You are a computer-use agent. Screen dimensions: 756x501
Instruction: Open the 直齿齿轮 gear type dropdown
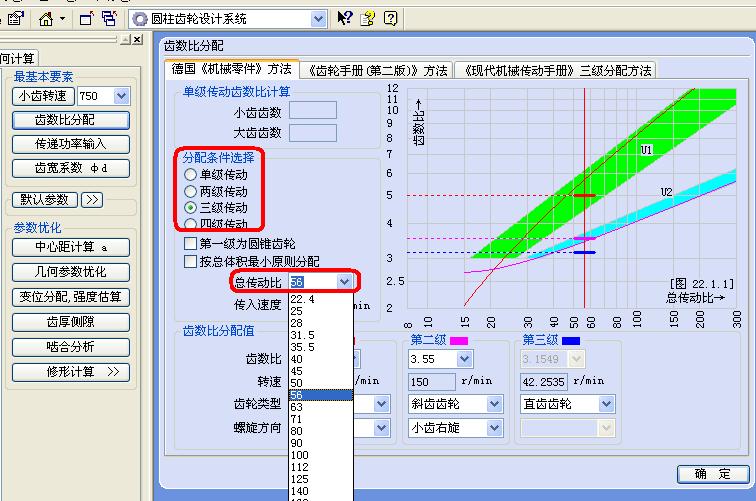pos(606,404)
